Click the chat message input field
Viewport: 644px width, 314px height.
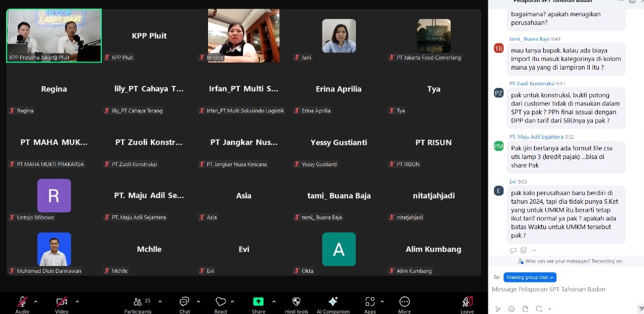click(x=560, y=290)
